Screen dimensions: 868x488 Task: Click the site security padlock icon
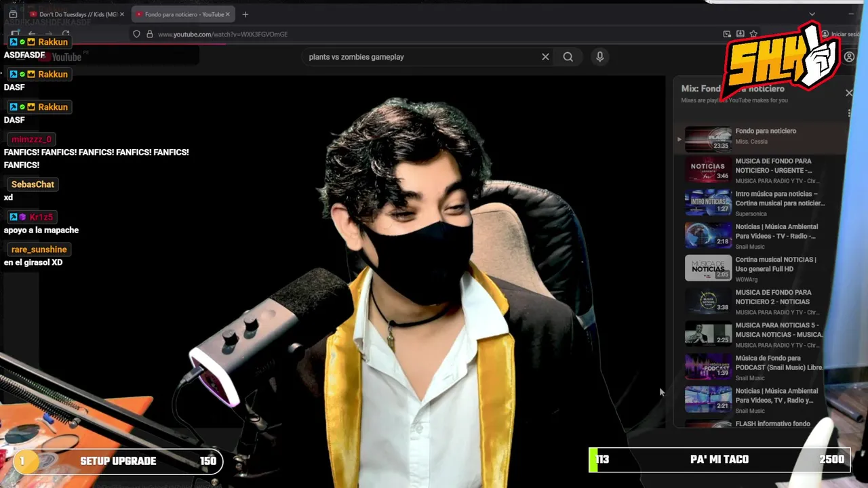point(150,34)
